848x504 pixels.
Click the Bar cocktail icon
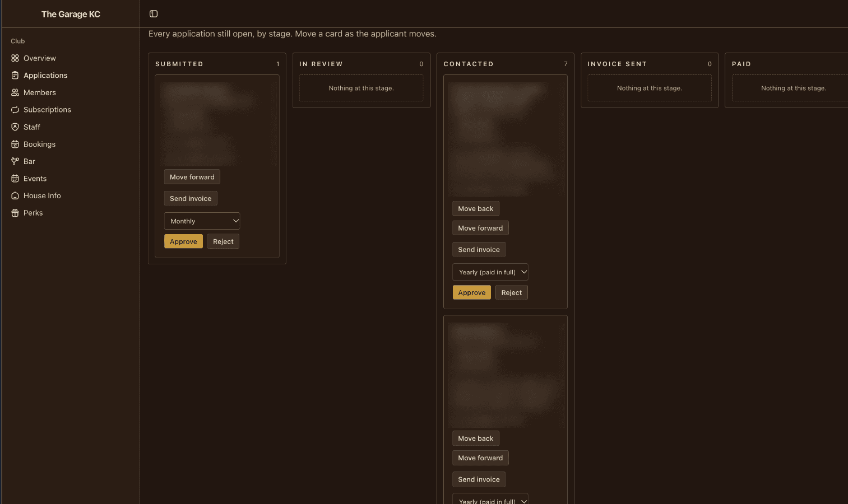tap(15, 161)
